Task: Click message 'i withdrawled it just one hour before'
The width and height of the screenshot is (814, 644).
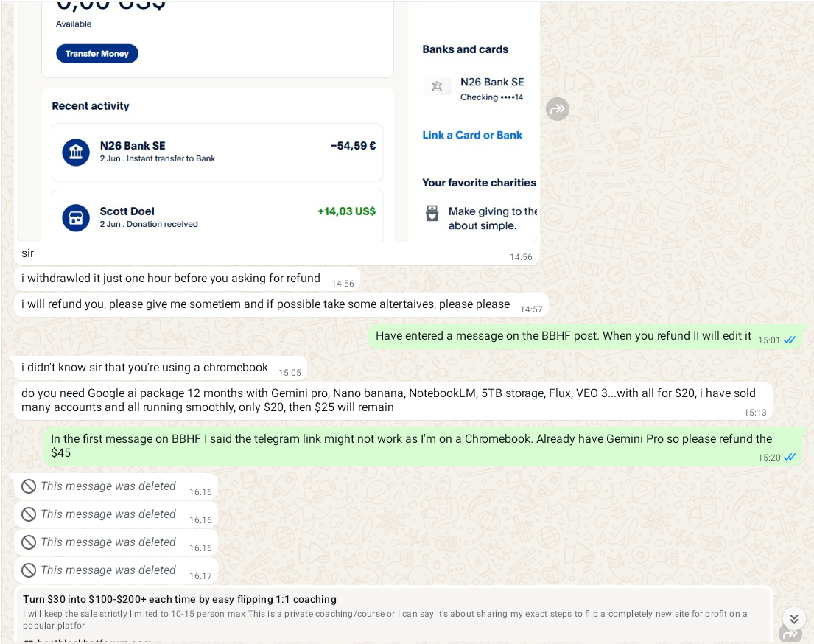Action: click(187, 279)
